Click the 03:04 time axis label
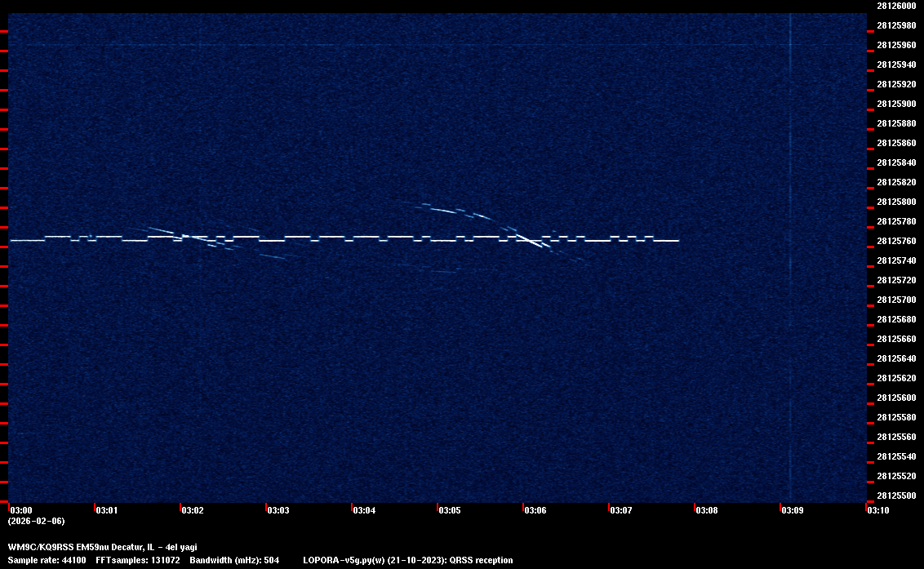 tap(364, 510)
